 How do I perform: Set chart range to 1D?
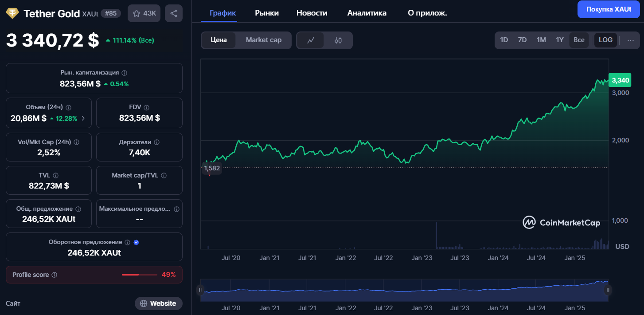click(504, 40)
